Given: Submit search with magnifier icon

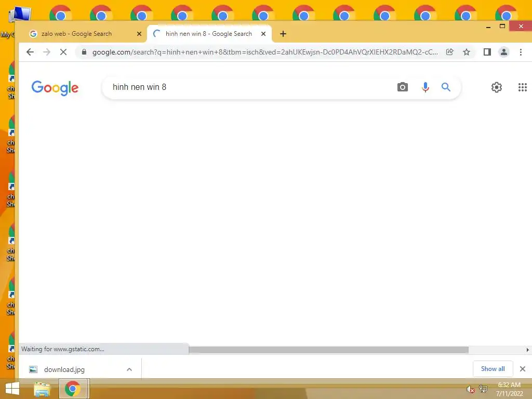Looking at the screenshot, I should coord(446,87).
